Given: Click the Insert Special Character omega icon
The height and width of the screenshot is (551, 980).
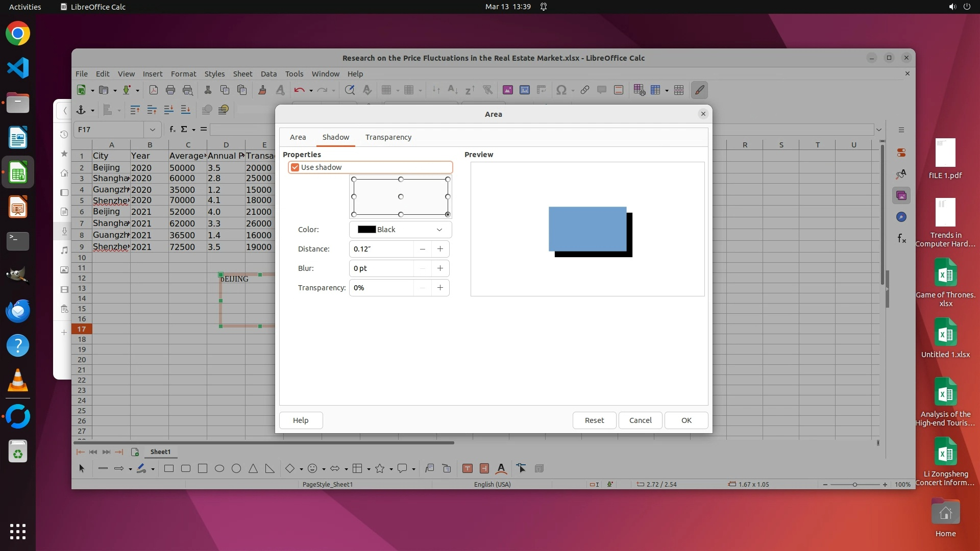Looking at the screenshot, I should (561, 90).
